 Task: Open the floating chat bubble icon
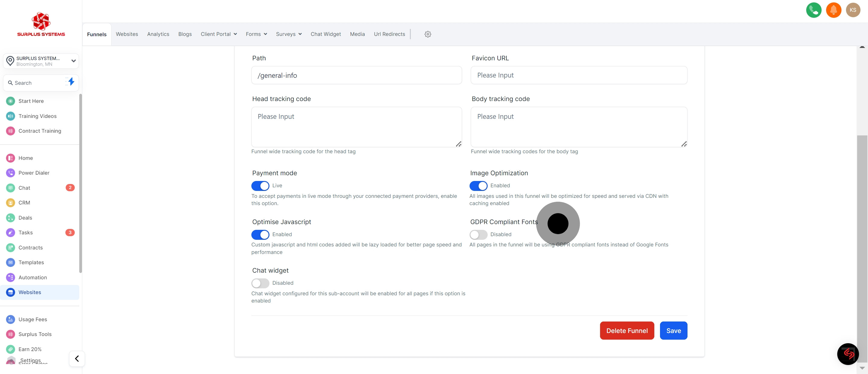click(x=848, y=354)
